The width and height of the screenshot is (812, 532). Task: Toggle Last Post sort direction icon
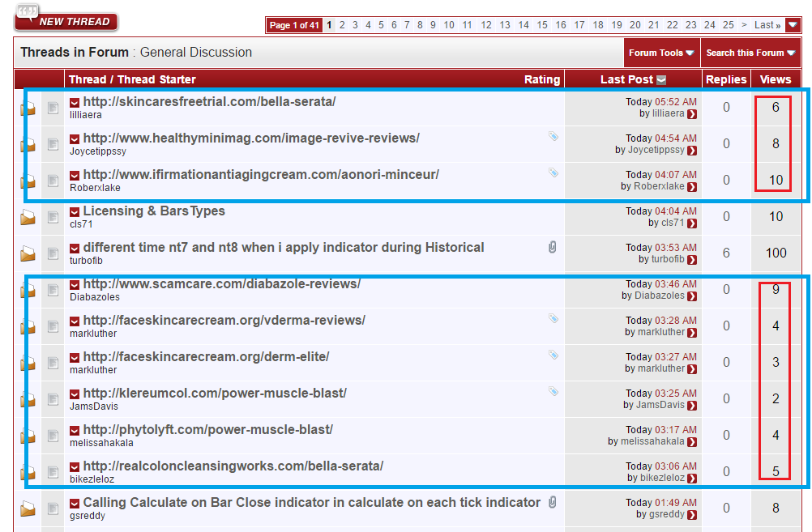(x=661, y=79)
